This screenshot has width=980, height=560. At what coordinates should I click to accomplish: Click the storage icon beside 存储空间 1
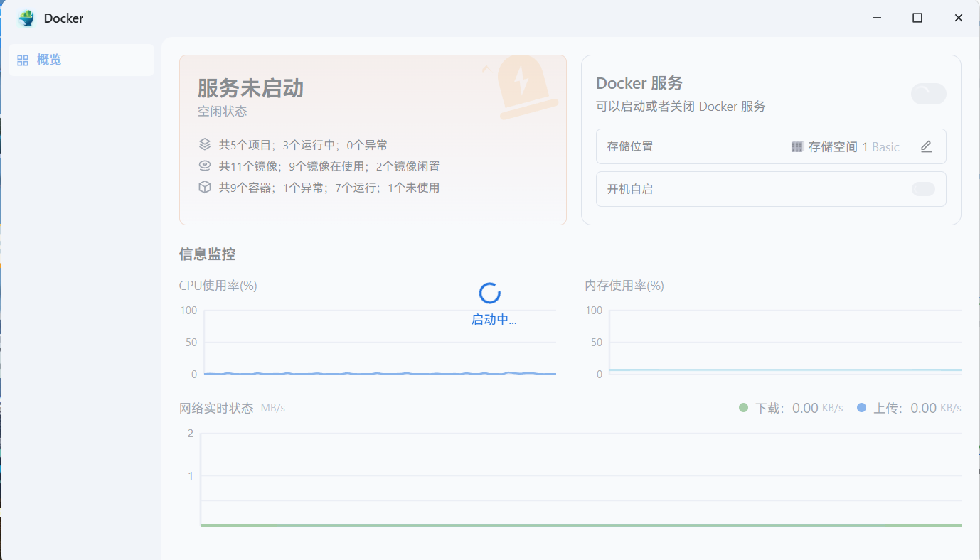(x=797, y=147)
